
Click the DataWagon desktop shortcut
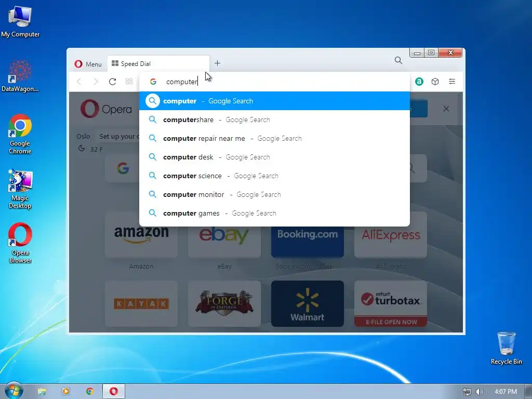tap(20, 76)
